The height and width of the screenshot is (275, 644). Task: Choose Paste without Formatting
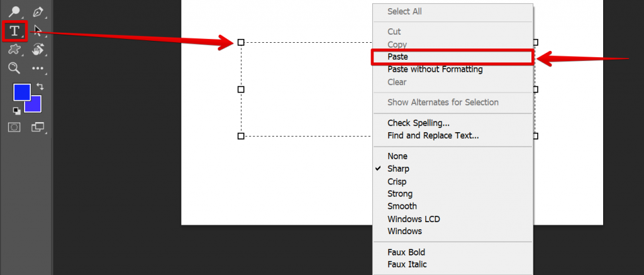click(x=435, y=69)
